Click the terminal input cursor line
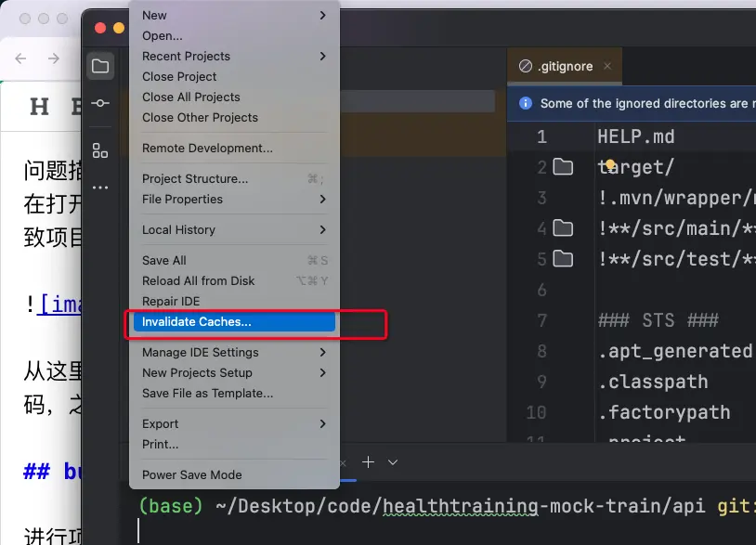This screenshot has width=756, height=545. (x=138, y=530)
